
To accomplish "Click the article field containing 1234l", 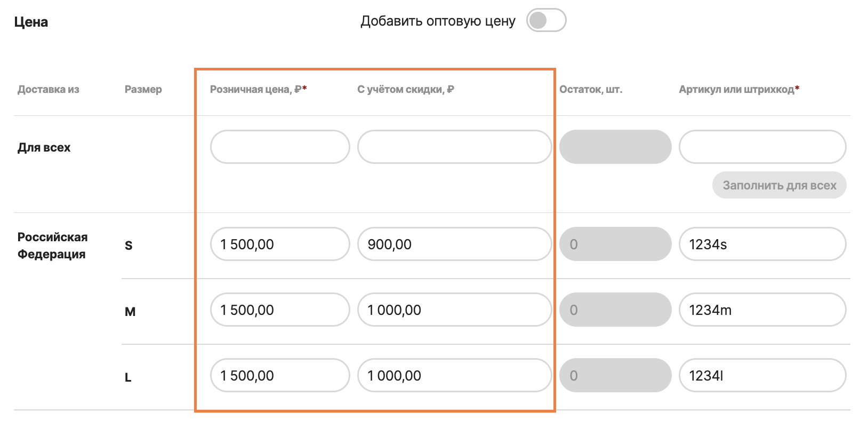I will coord(762,375).
